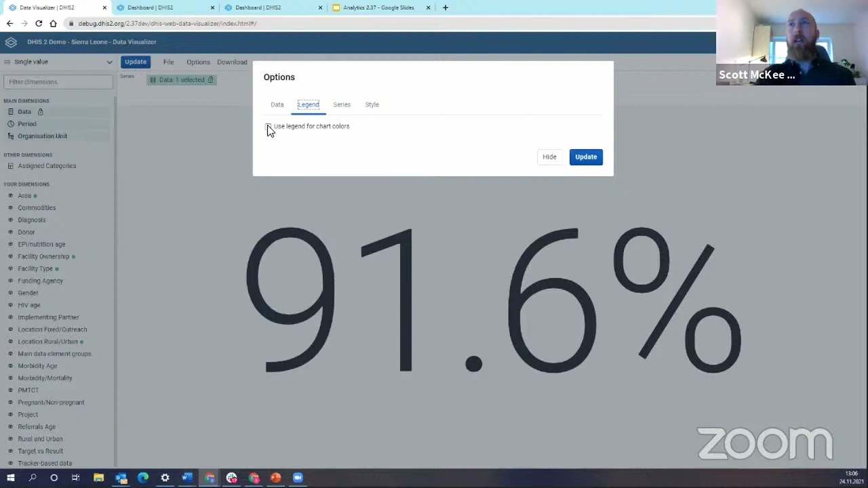Image resolution: width=868 pixels, height=488 pixels.
Task: Open Task View on the taskbar
Action: click(x=76, y=478)
